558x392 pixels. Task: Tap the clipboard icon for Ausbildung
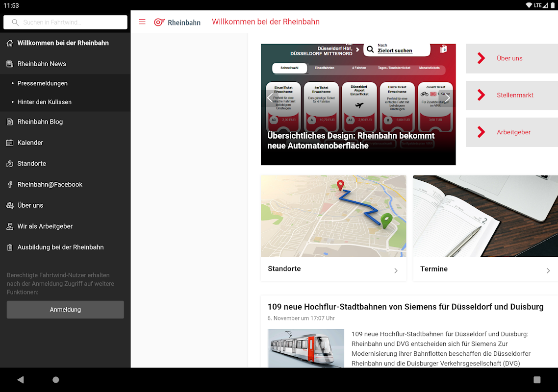[10, 247]
